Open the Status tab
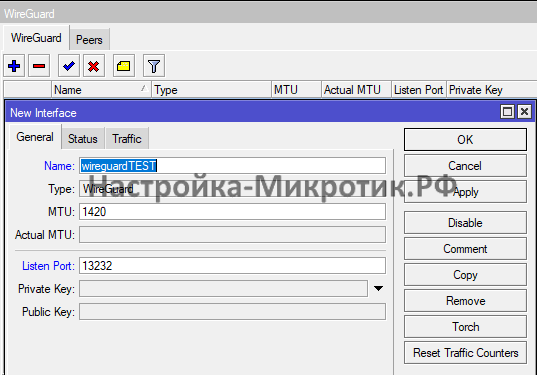This screenshot has width=537, height=375. pos(83,139)
